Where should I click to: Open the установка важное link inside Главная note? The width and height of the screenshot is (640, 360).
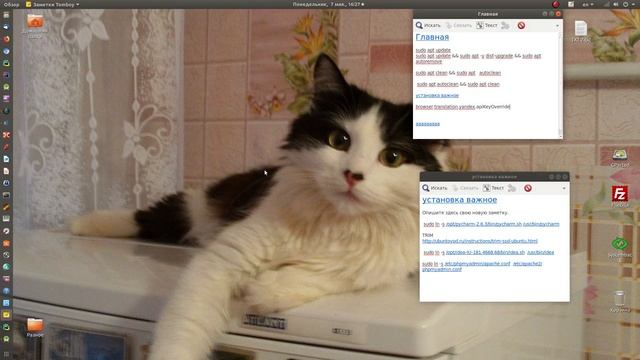coord(437,96)
